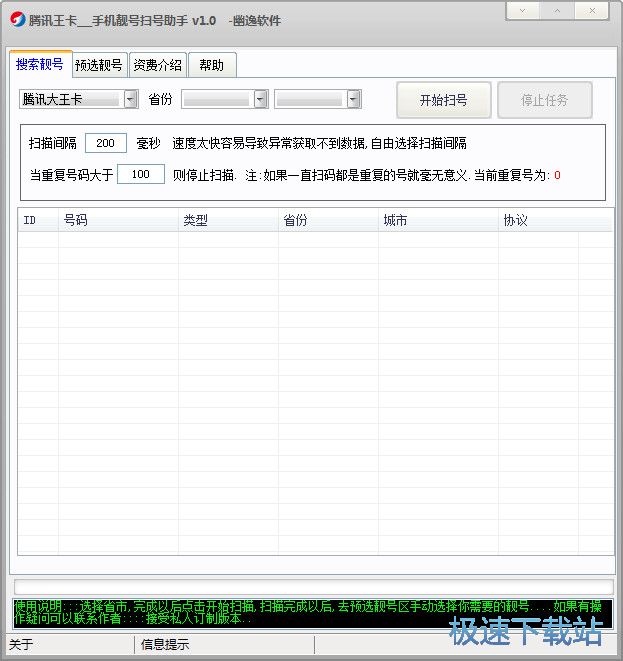Sort by the 号码 column header
623x661 pixels.
click(x=118, y=220)
